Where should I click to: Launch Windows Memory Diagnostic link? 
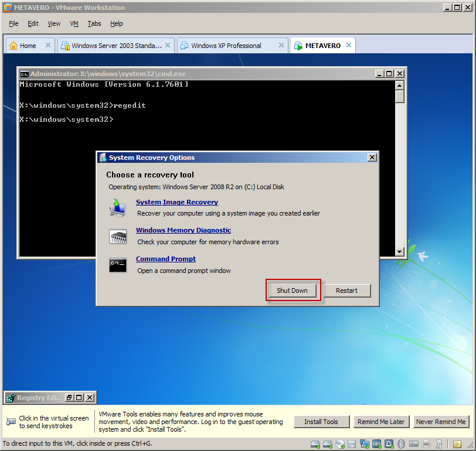coord(183,230)
